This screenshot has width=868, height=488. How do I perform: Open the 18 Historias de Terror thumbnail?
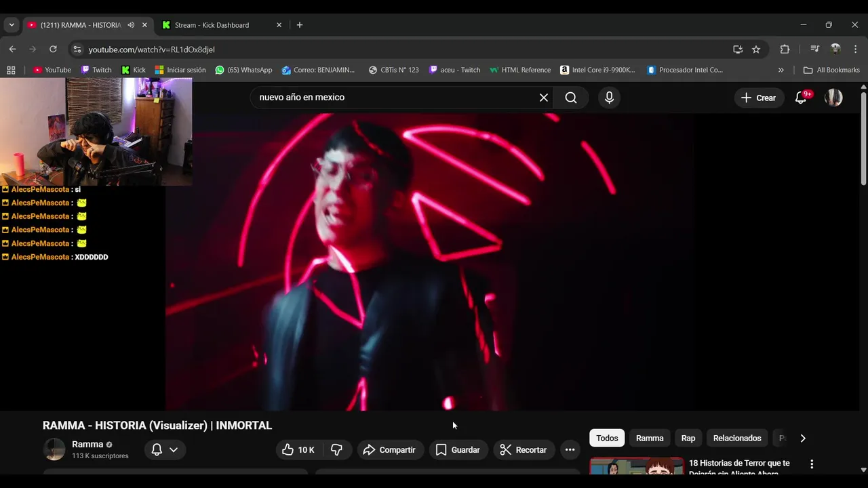pyautogui.click(x=637, y=466)
